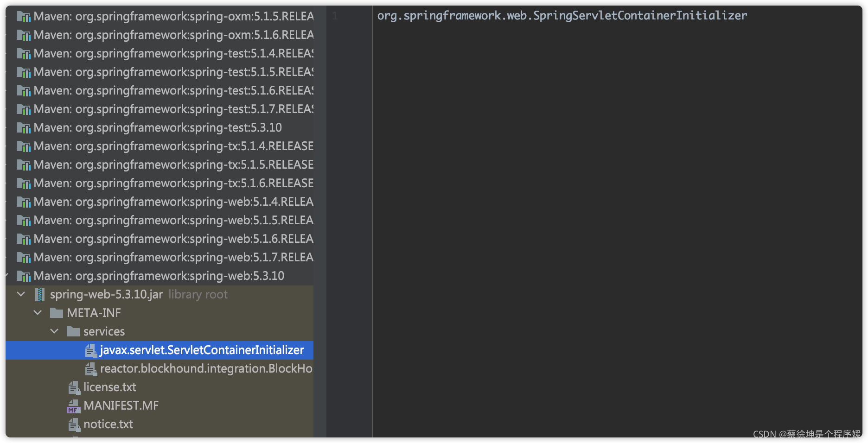The width and height of the screenshot is (868, 443).
Task: Collapse the spring-web-5.3.10.jar library root node
Action: (20, 294)
